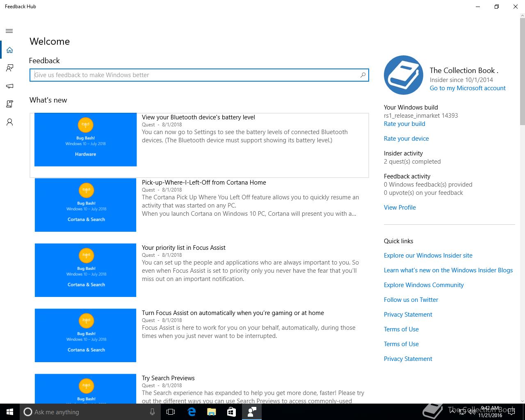Click the View Profile link

[400, 208]
